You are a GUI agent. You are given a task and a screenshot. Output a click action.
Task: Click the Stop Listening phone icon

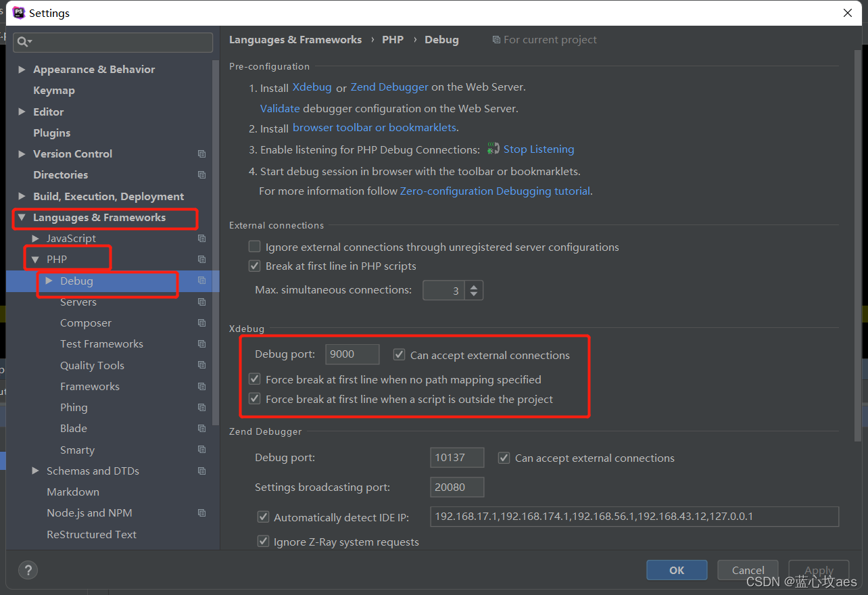[493, 149]
